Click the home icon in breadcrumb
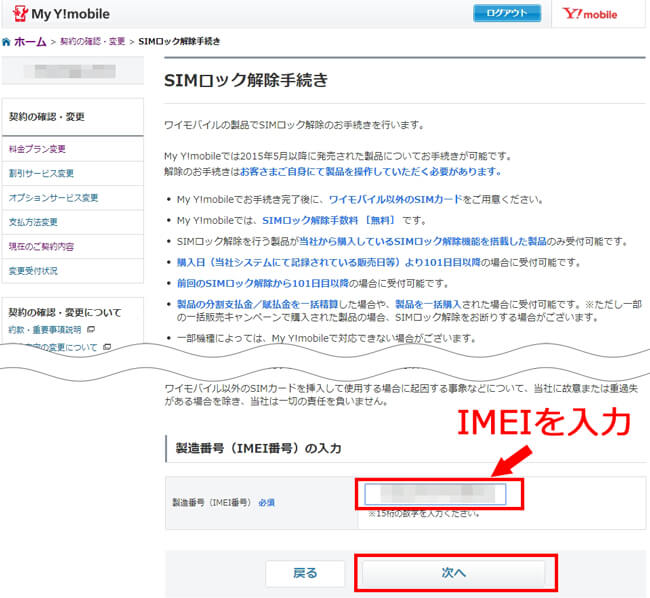Viewport: 650px width, 598px height. [x=6, y=42]
